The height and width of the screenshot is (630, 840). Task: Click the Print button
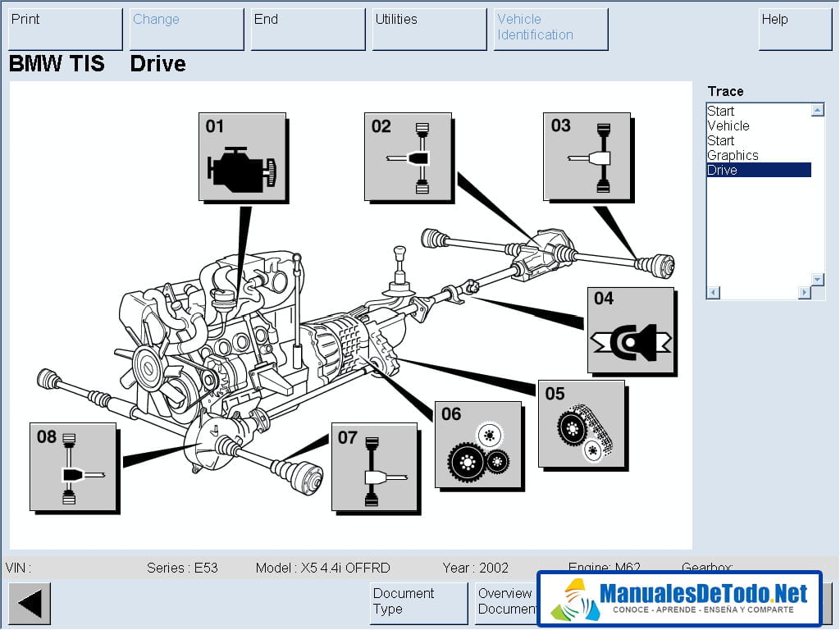click(66, 29)
